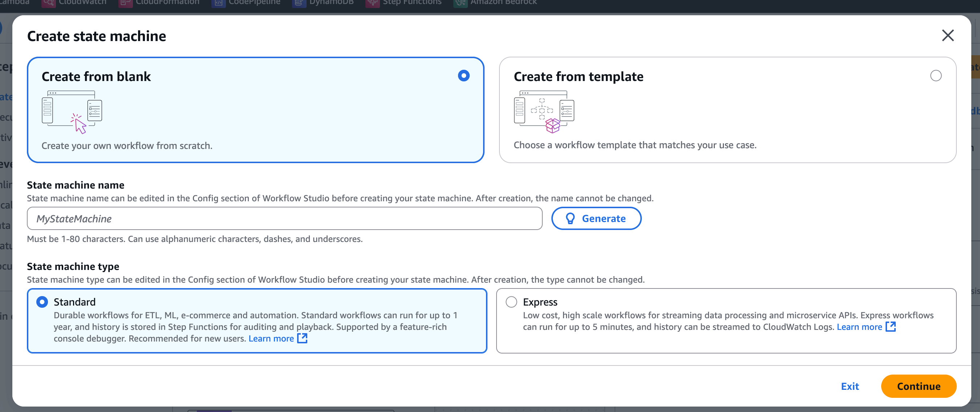Click external link icon after Standard Learn more
Screen dimensions: 980x412
tap(302, 338)
